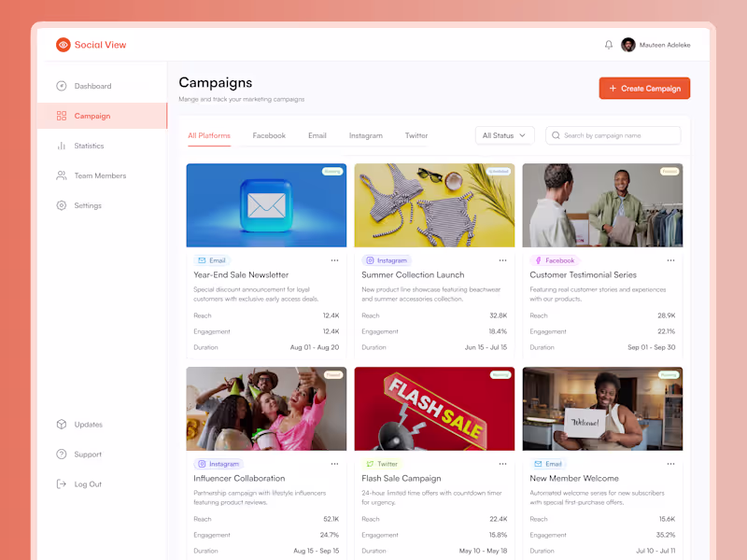The height and width of the screenshot is (560, 747).
Task: Click Mauteen Adeleke user name
Action: (x=665, y=45)
